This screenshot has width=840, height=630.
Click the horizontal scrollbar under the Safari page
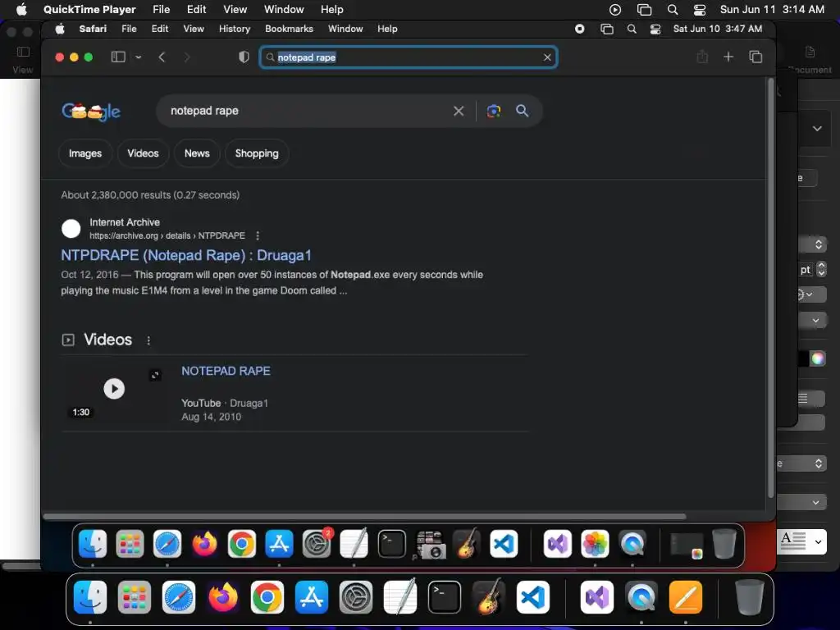[x=364, y=517]
